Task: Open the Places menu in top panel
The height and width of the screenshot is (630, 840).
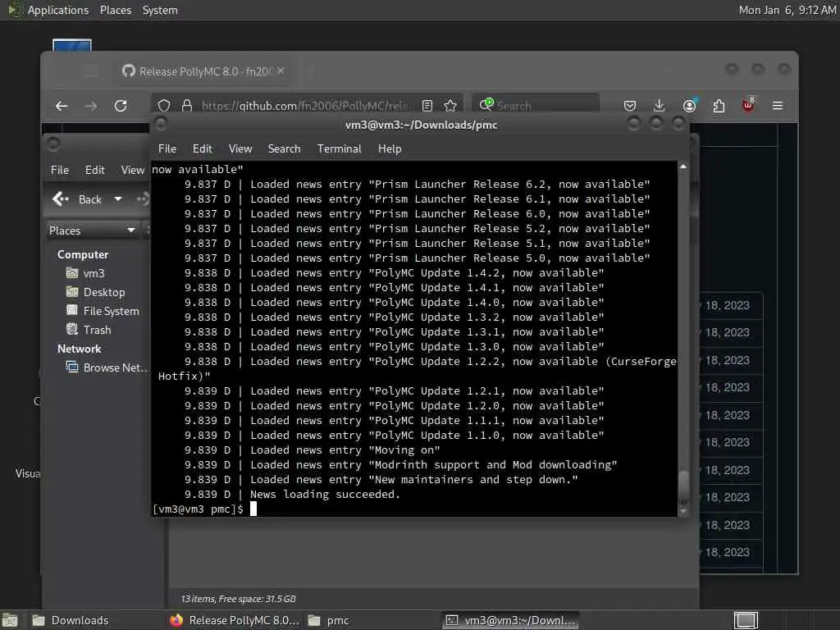Action: [x=116, y=10]
